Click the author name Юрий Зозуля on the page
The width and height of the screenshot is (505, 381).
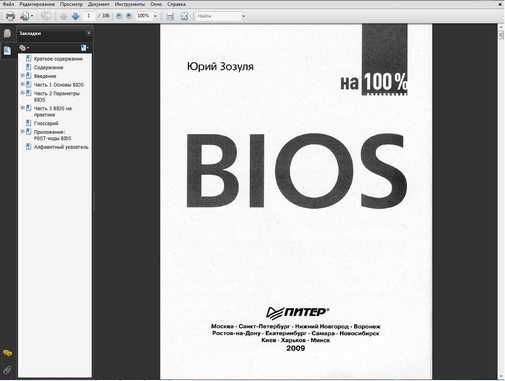pos(220,66)
